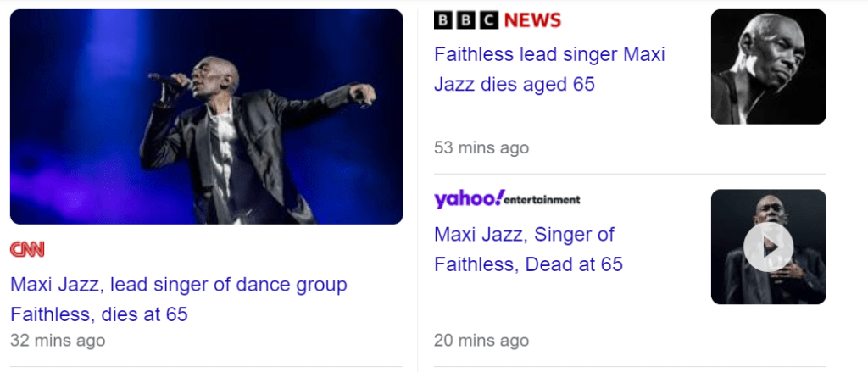The width and height of the screenshot is (868, 372).
Task: Click the red CNN logo
Action: (x=26, y=249)
